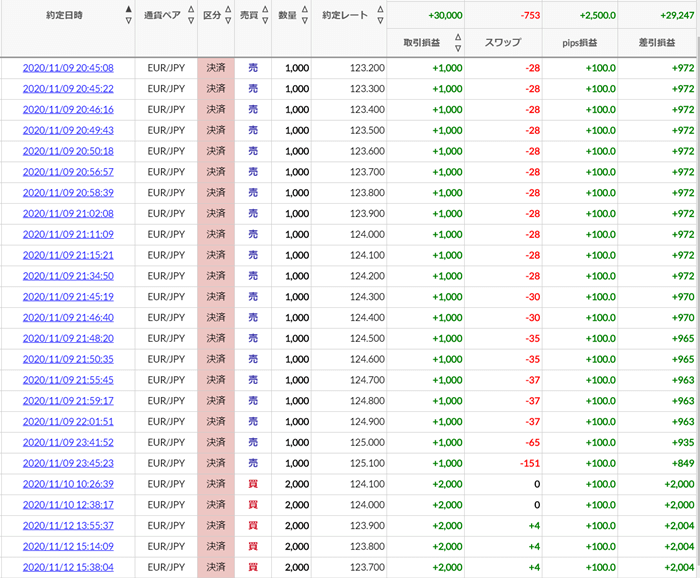Select rate cell 125.000
Viewport: 700px width, 578px height.
[x=367, y=443]
